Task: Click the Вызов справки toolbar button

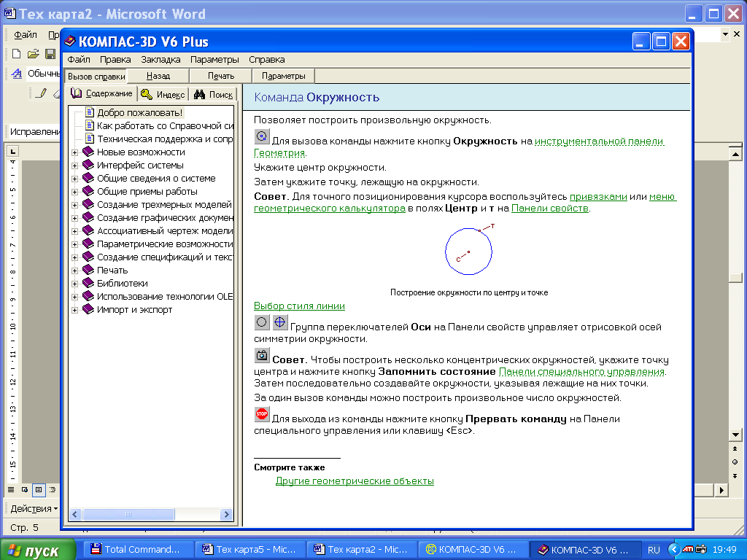Action: coord(96,76)
